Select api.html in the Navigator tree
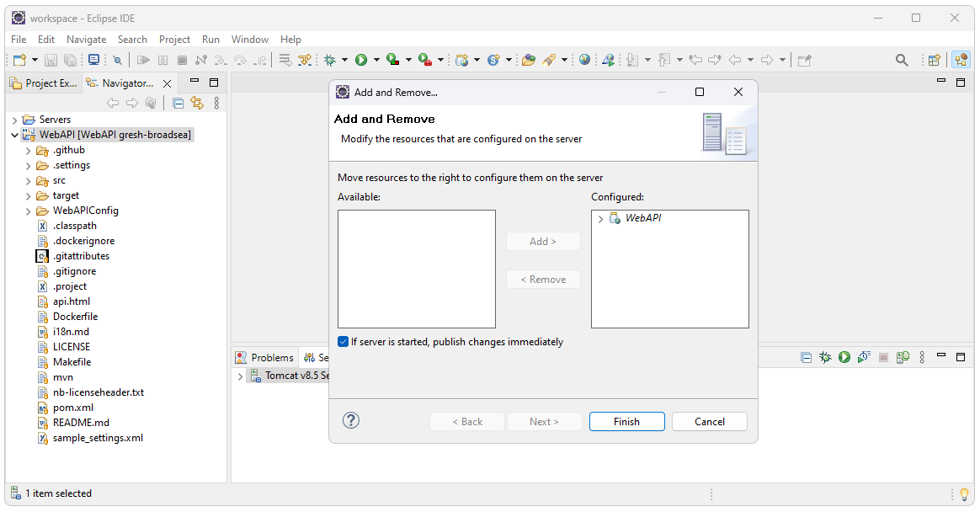Image resolution: width=980 pixels, height=512 pixels. (72, 302)
